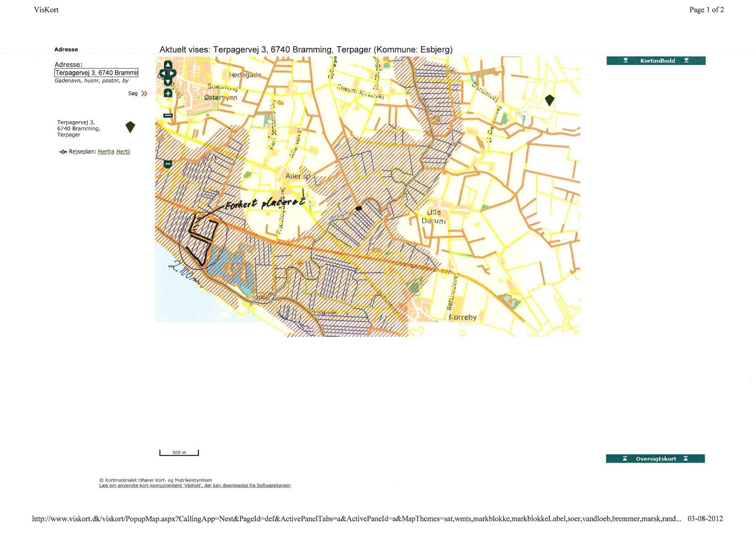The width and height of the screenshot is (756, 535).
Task: Click the Hedegade street label on map
Action: tap(245, 75)
